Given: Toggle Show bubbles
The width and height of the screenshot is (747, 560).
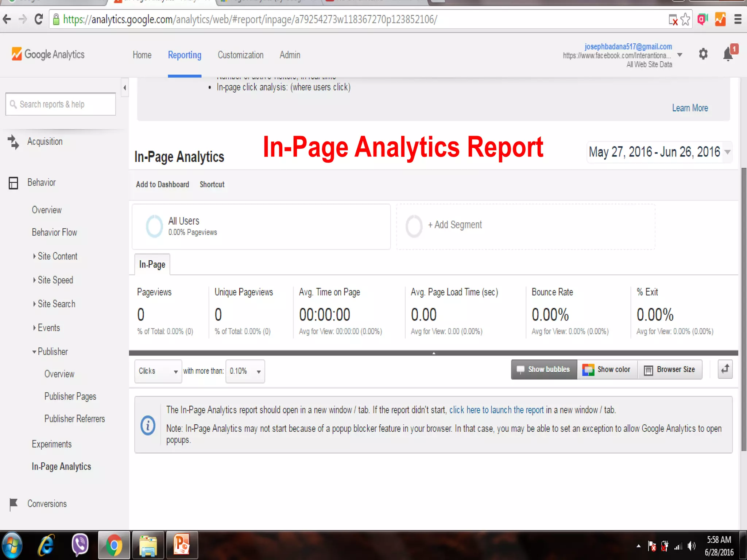Looking at the screenshot, I should pyautogui.click(x=544, y=369).
